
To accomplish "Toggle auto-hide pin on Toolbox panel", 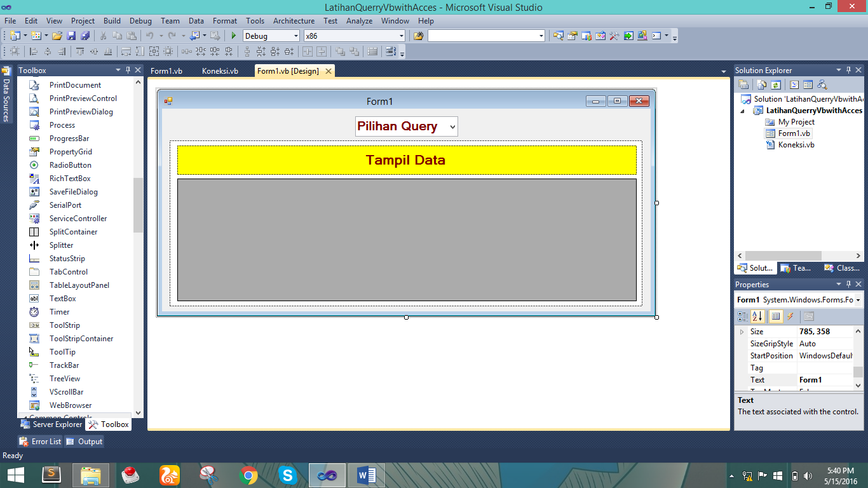I will [x=128, y=70].
